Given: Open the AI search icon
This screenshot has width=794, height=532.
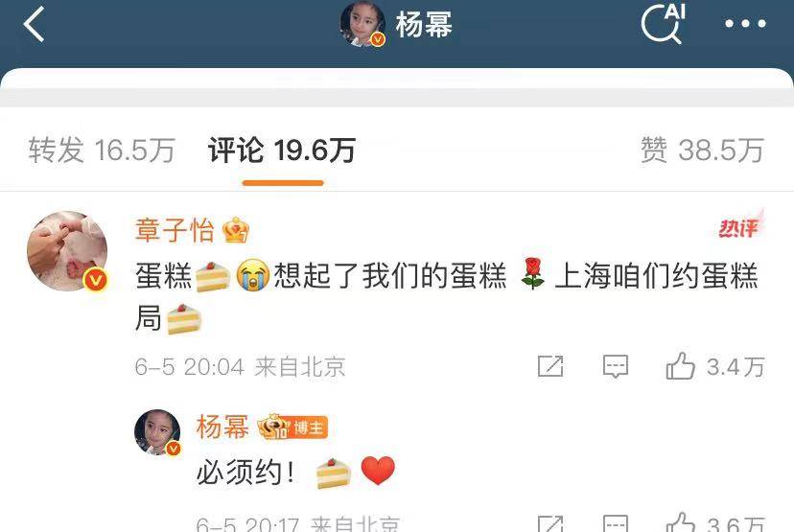Looking at the screenshot, I should [x=664, y=23].
